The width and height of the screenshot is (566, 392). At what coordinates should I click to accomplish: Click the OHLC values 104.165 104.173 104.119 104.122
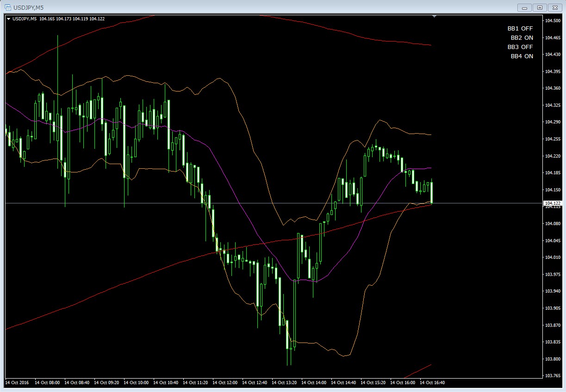[72, 19]
